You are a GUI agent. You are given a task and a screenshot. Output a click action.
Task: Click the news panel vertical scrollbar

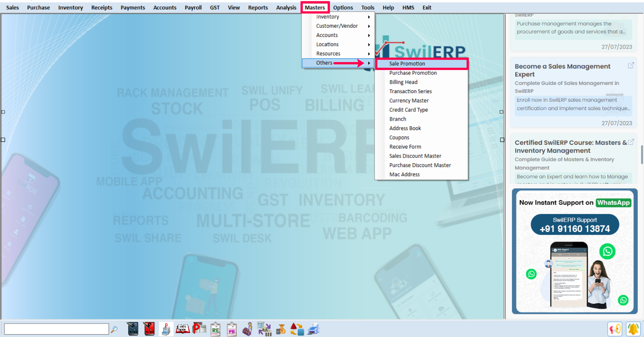(x=642, y=155)
